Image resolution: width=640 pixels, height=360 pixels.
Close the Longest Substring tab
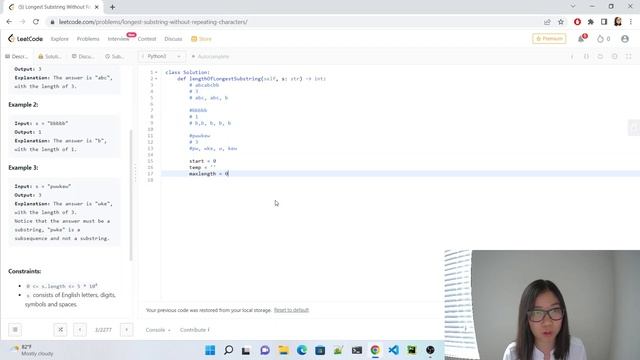(97, 7)
